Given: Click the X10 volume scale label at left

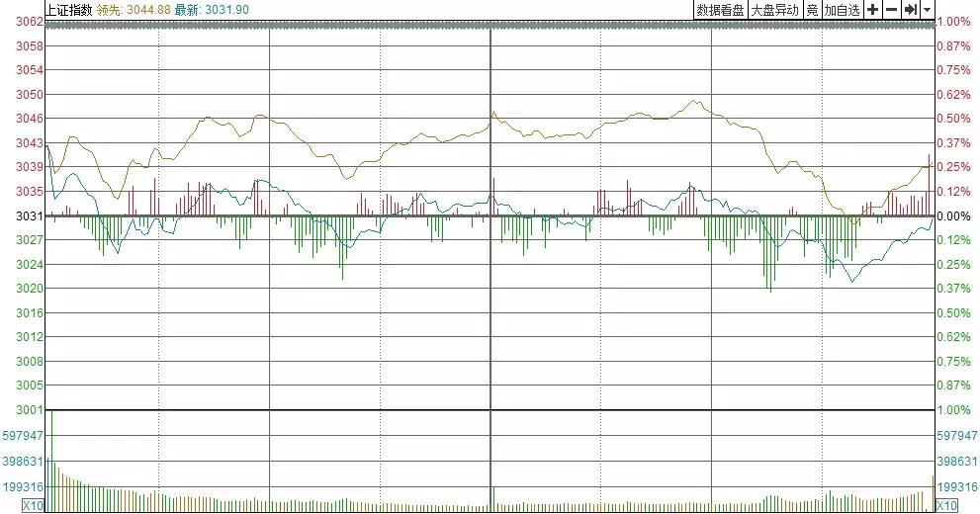Looking at the screenshot, I should [33, 505].
